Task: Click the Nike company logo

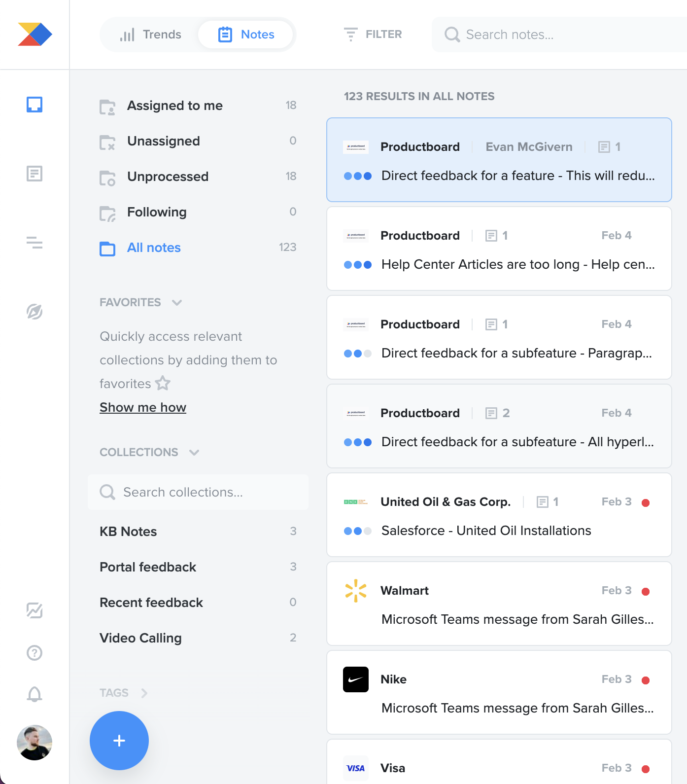Action: coord(356,679)
